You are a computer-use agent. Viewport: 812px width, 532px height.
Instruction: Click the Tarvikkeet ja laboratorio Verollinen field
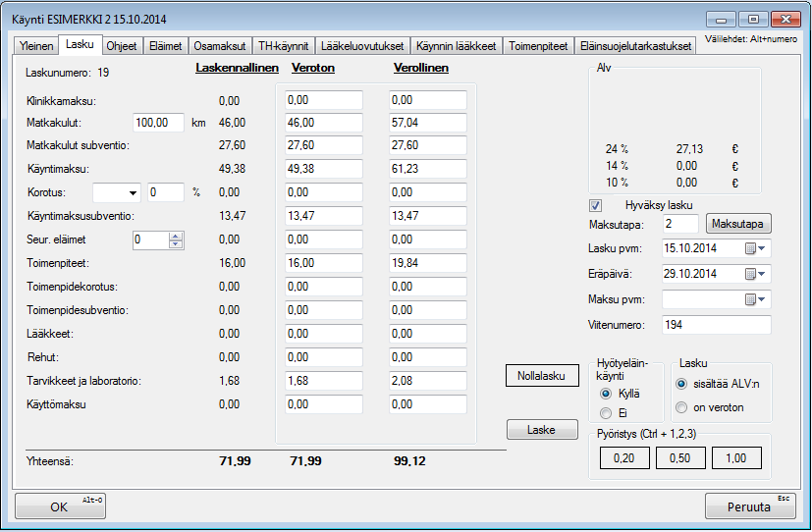pyautogui.click(x=428, y=381)
